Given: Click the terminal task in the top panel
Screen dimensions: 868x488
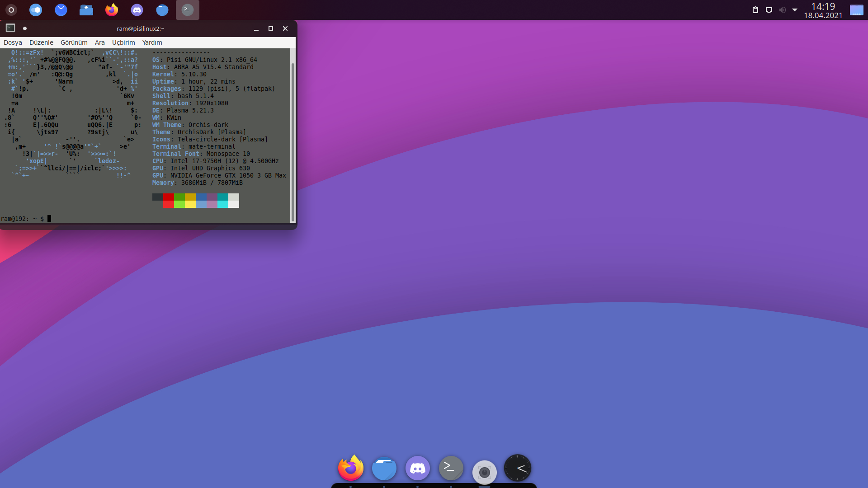Looking at the screenshot, I should [187, 9].
